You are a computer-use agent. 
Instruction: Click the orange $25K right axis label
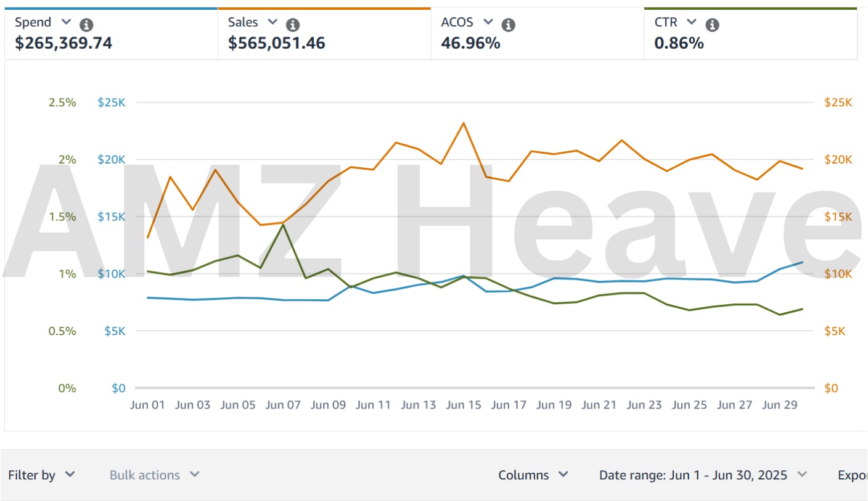point(838,102)
